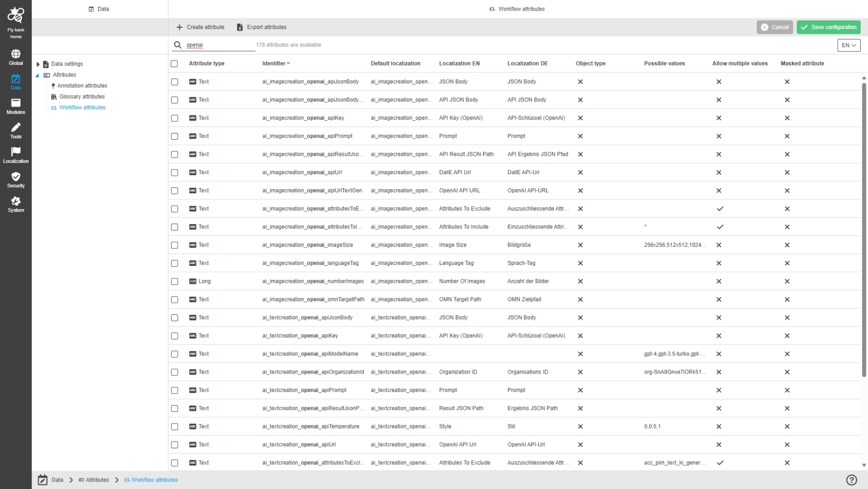
Task: Open the Tools pencil icon
Action: click(x=16, y=128)
